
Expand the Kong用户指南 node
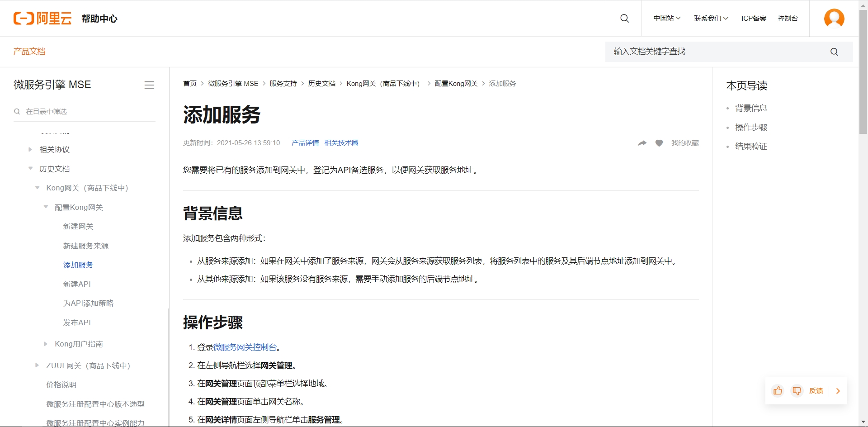tap(46, 344)
